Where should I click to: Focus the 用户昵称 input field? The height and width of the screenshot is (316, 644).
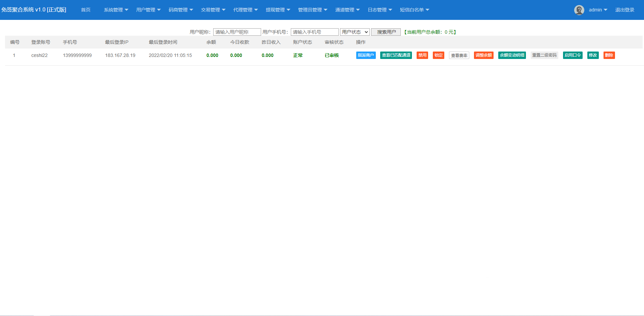point(237,32)
